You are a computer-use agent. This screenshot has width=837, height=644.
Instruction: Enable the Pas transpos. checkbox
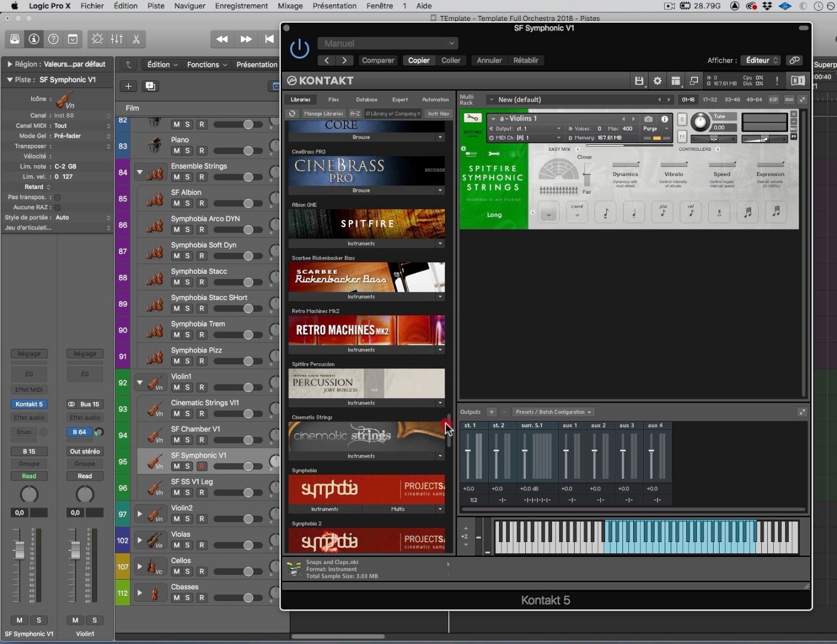pos(57,197)
